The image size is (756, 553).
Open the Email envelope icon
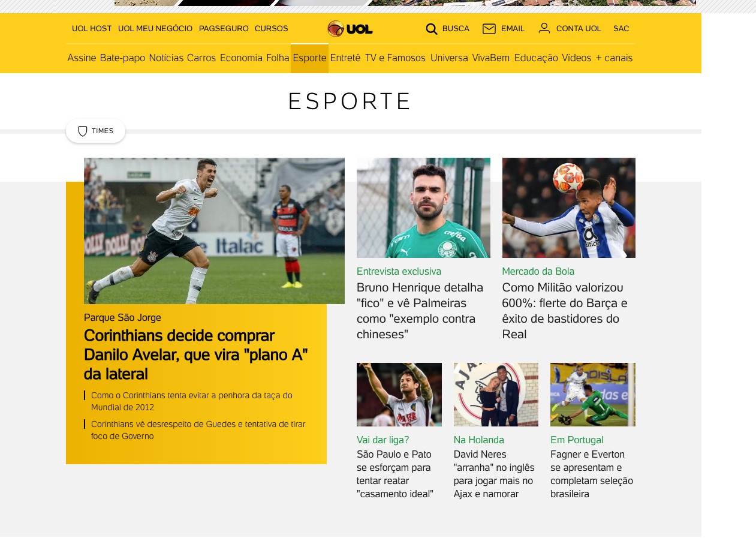489,29
